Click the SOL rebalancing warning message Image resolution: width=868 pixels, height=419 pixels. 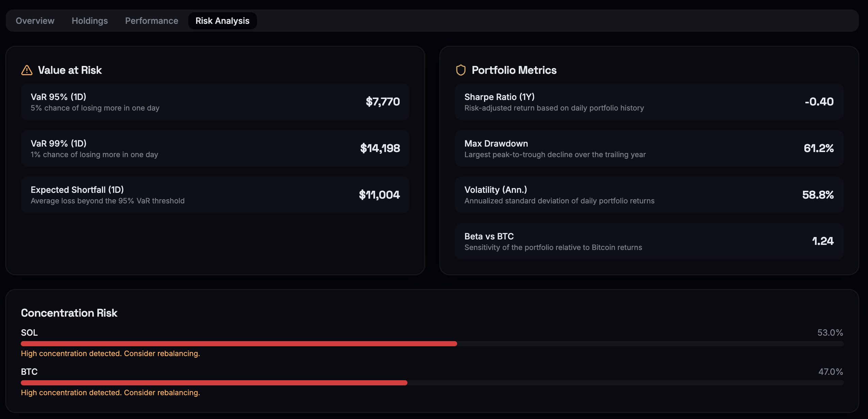[x=111, y=353]
